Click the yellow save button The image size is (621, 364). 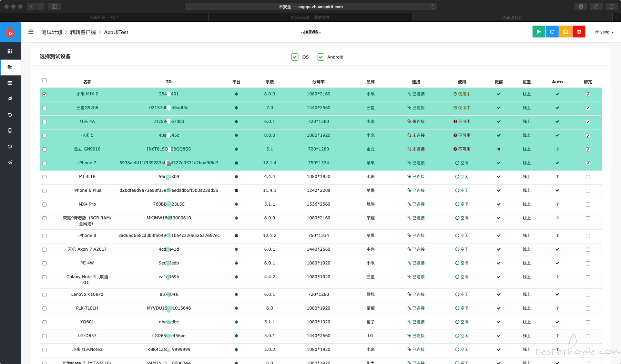(566, 32)
